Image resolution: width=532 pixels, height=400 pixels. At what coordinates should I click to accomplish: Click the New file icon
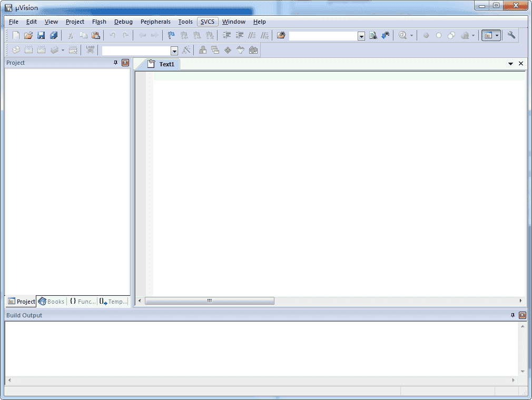pyautogui.click(x=16, y=35)
